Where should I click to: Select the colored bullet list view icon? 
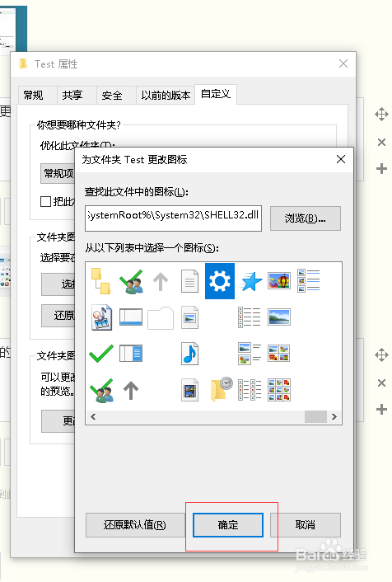coord(250,317)
